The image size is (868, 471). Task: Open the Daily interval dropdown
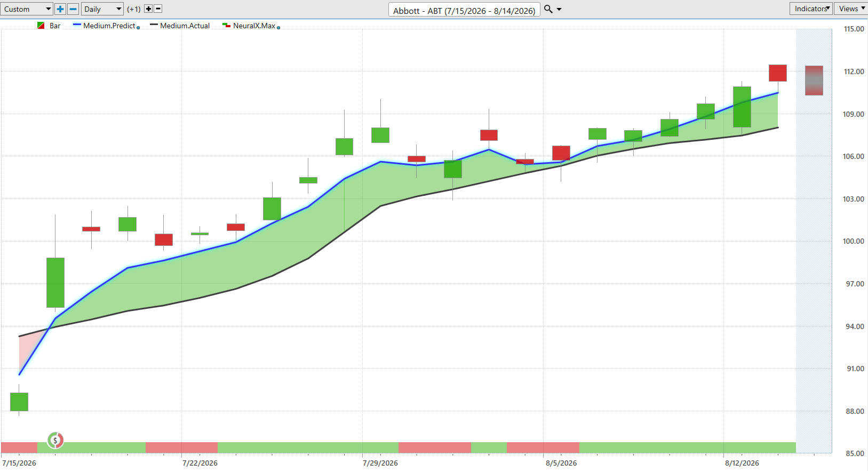102,9
